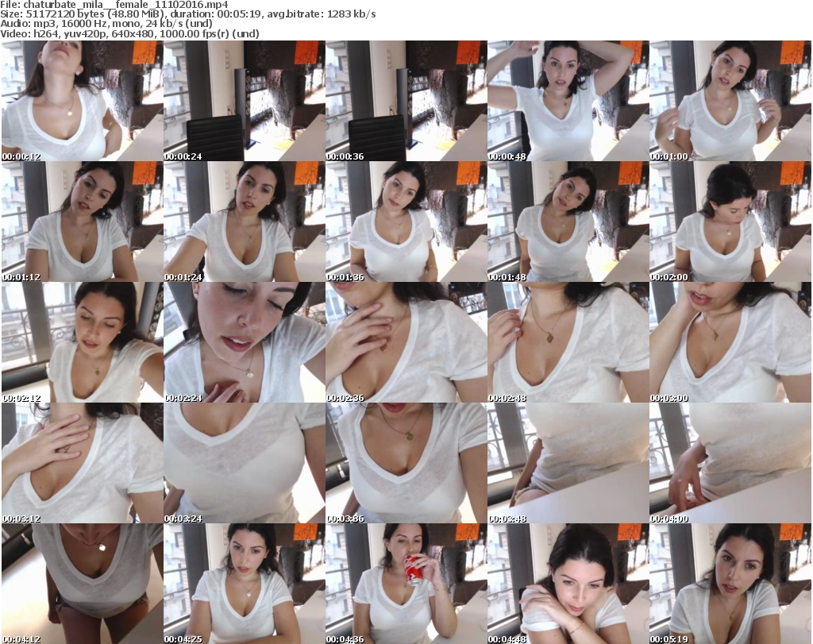Viewport: 813px width, 644px height.
Task: Open the thumbnail at 00:00:24
Action: pos(245,101)
